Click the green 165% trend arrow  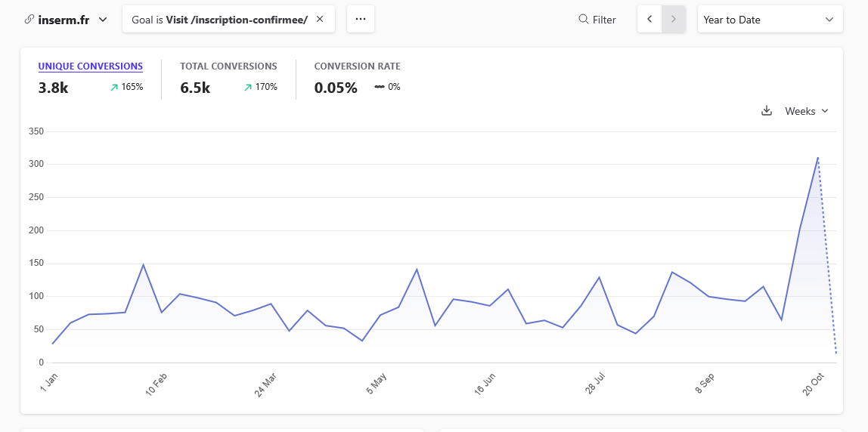pos(114,88)
